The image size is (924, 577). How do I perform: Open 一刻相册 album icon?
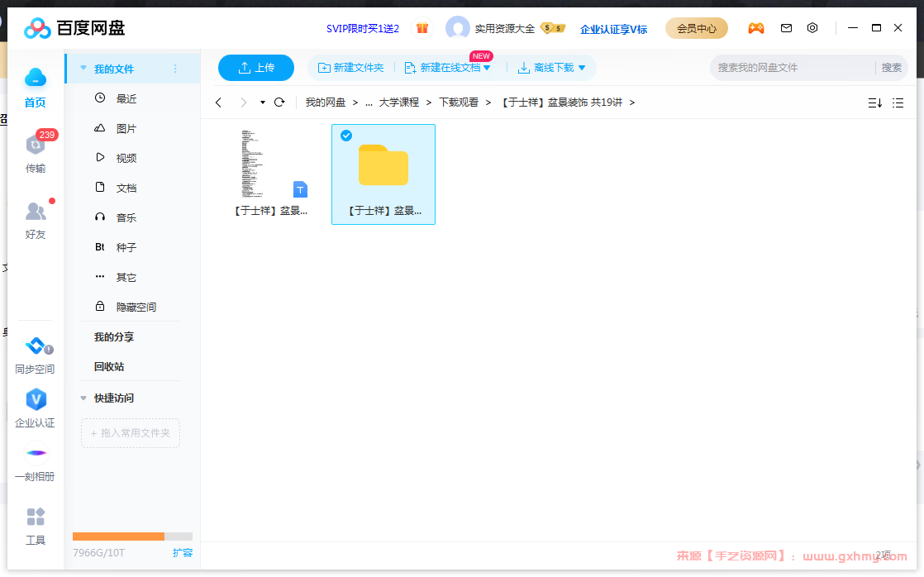[35, 454]
